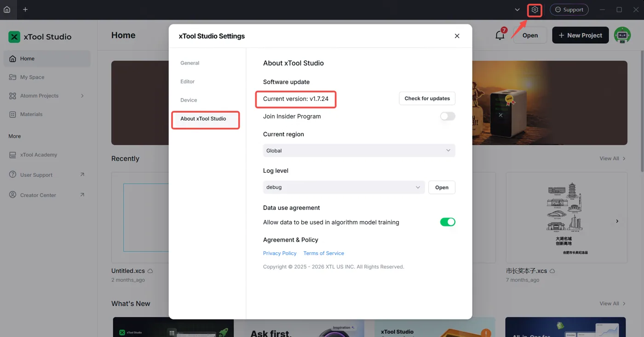The width and height of the screenshot is (644, 337).
Task: Expand Atomm Projects chevron in sidebar
Action: [82, 96]
